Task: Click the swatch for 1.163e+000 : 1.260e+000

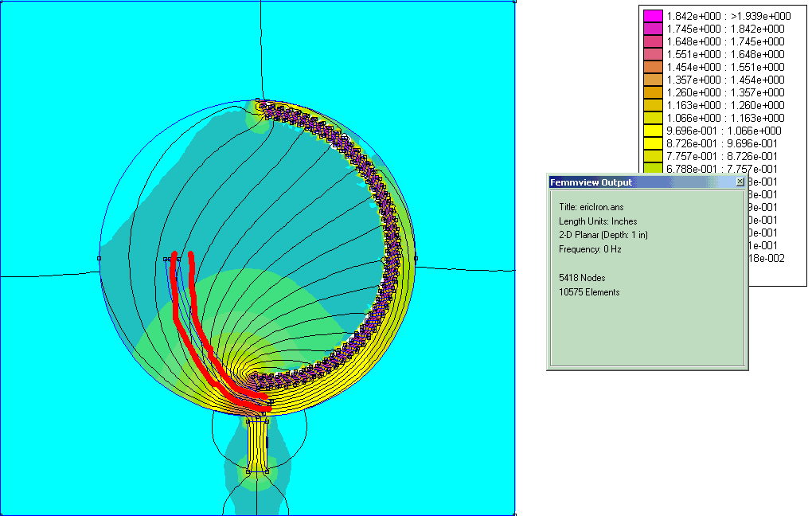Action: point(653,105)
